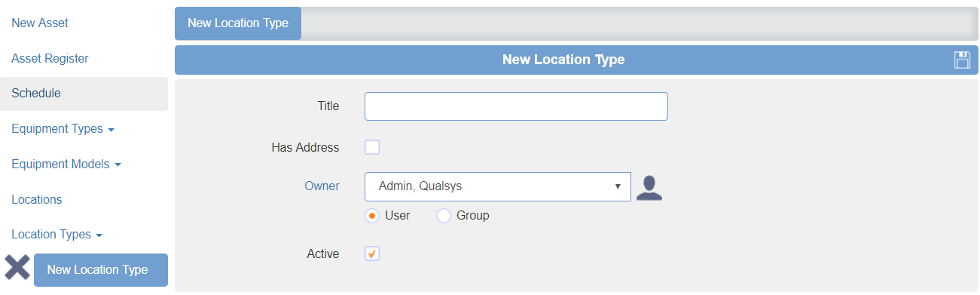The width and height of the screenshot is (980, 295).
Task: Uncheck the Active checkbox
Action: pos(372,254)
